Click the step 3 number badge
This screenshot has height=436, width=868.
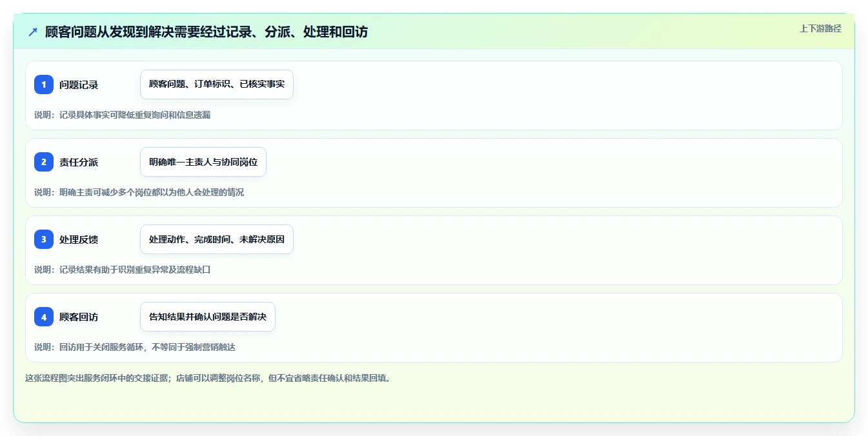44,239
